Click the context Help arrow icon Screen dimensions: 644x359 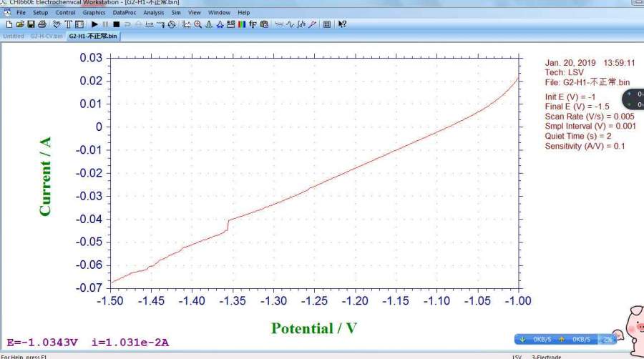coord(342,24)
